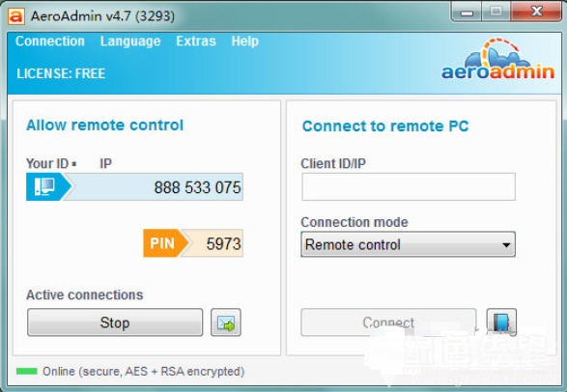The width and height of the screenshot is (567, 392).
Task: Open the Extras menu
Action: (x=196, y=42)
